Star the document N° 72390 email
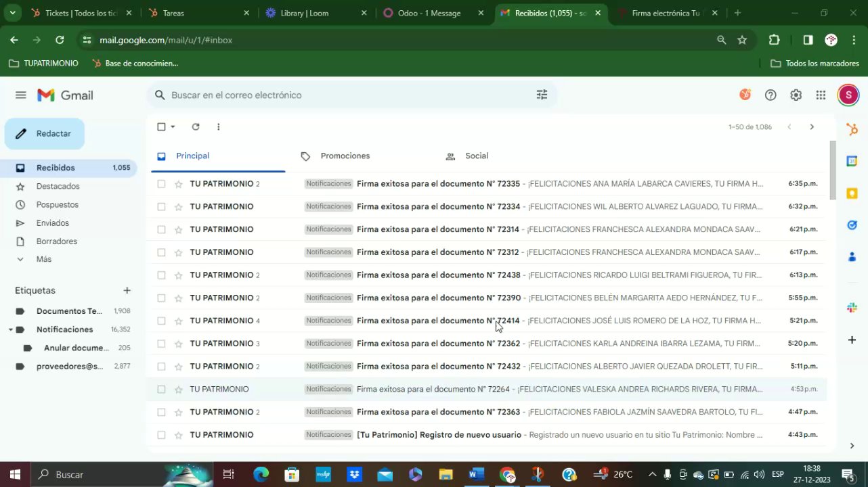Viewport: 868px width, 487px height. (x=179, y=298)
